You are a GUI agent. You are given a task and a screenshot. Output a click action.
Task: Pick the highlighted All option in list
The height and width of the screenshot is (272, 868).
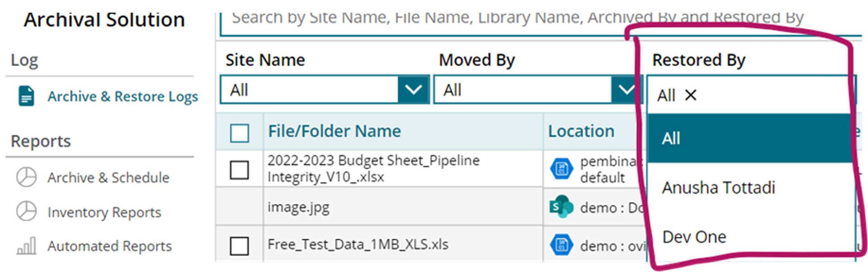671,138
